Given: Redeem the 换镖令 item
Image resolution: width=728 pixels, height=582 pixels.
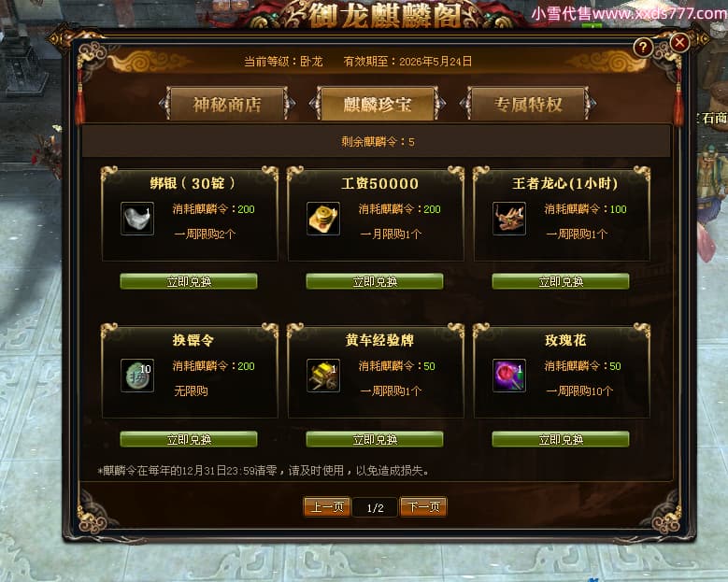Looking at the screenshot, I should (189, 439).
